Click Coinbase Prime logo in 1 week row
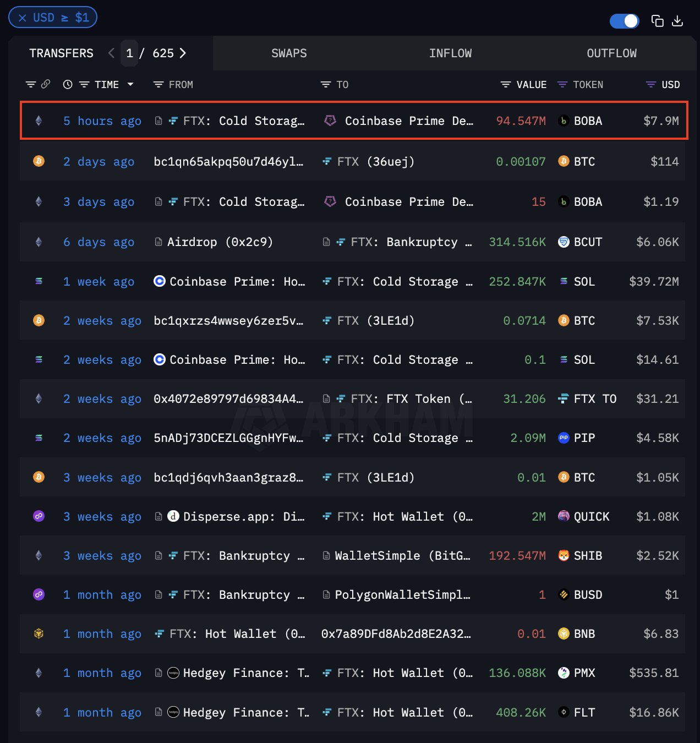 160,281
